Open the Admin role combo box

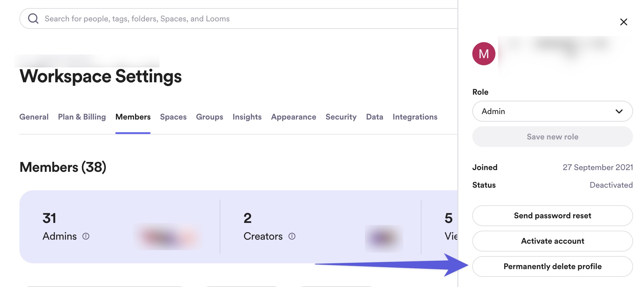(x=549, y=111)
